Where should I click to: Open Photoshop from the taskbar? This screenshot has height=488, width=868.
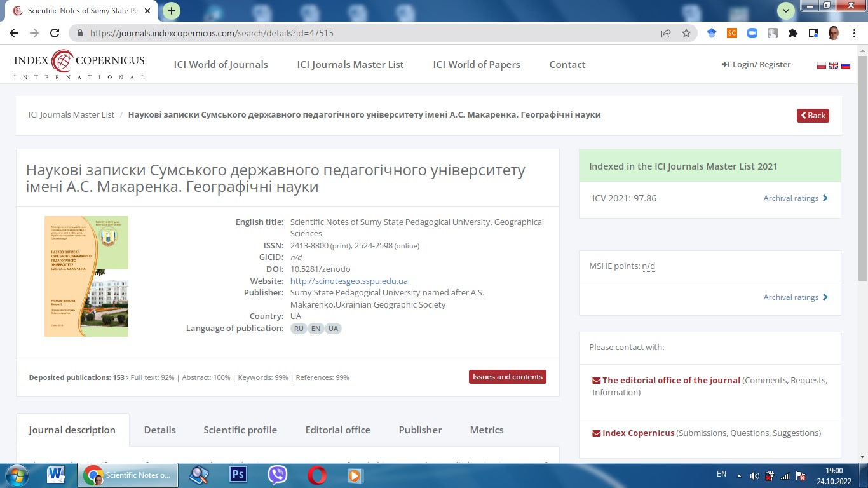click(x=238, y=475)
